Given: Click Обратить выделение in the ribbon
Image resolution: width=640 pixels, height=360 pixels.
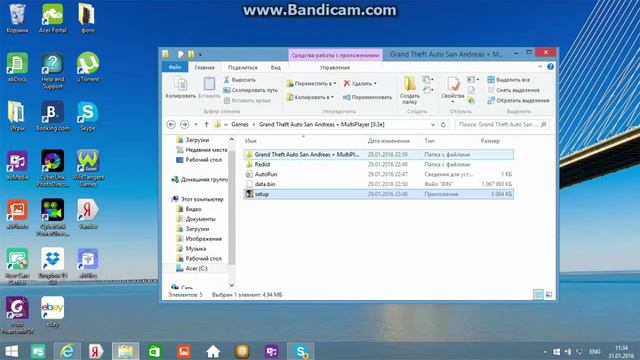Looking at the screenshot, I should 518,100.
